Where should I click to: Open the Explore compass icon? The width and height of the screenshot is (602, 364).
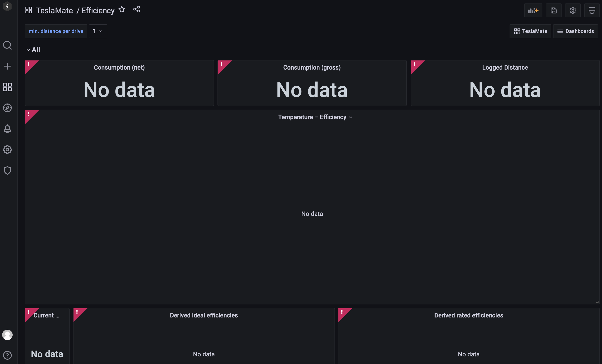pos(7,108)
